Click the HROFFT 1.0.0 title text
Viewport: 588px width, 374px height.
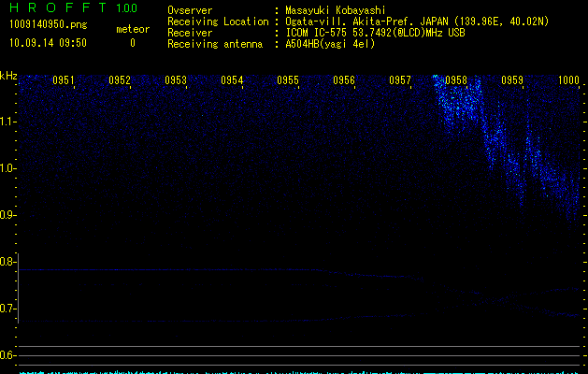pos(73,7)
